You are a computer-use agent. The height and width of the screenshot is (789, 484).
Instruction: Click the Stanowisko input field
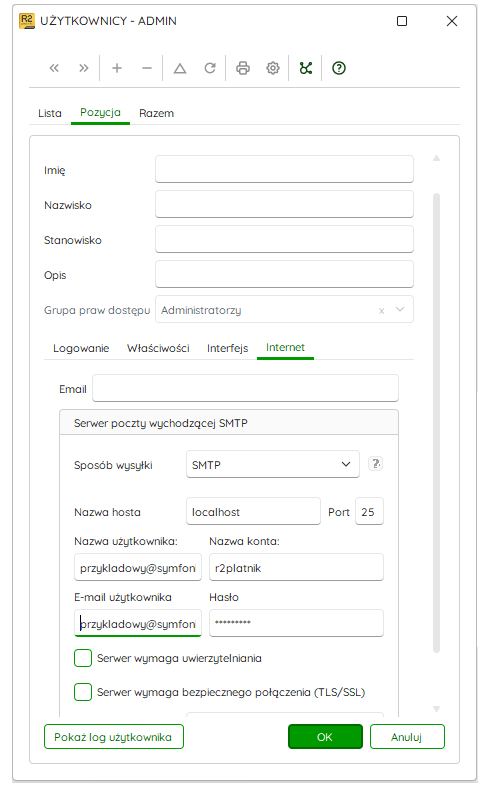[x=284, y=239]
